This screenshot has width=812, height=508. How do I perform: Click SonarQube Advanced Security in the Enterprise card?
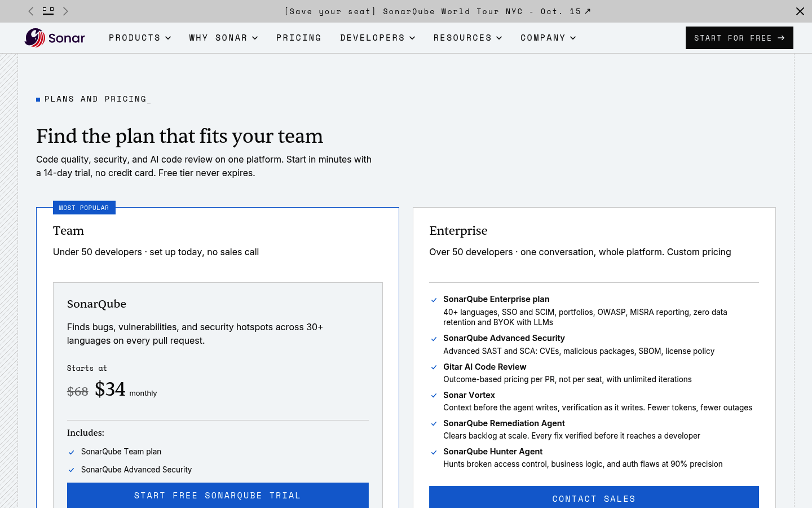tap(504, 338)
